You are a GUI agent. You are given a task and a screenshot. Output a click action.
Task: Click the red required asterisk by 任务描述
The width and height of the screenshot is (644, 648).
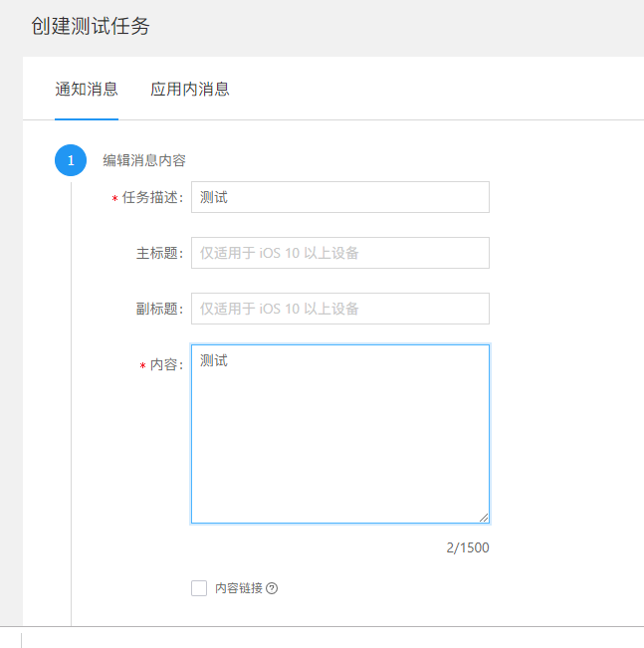coord(114,199)
